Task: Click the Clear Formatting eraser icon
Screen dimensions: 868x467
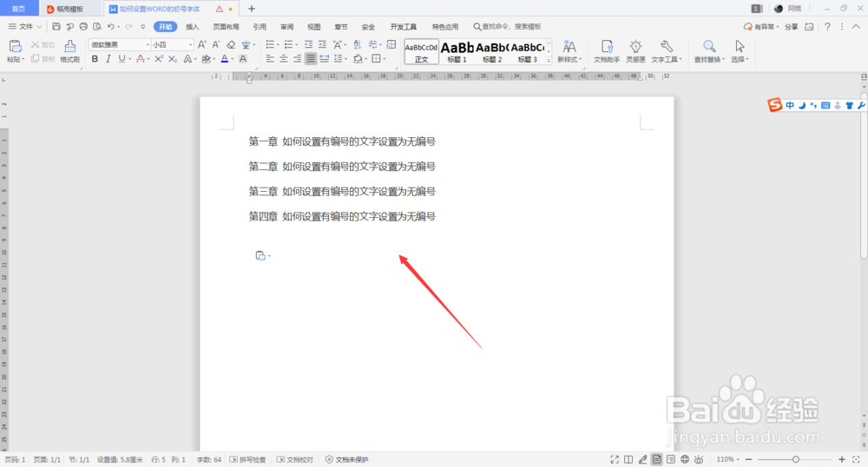Action: (231, 45)
